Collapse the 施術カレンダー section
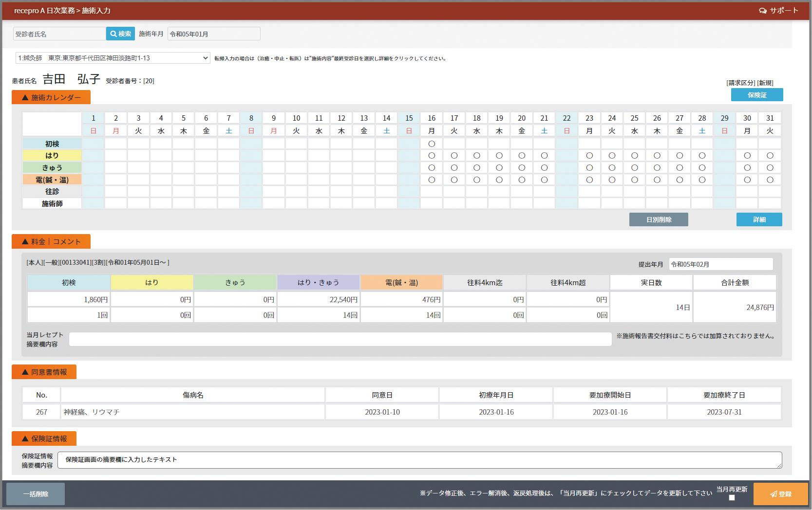The height and width of the screenshot is (510, 812). pyautogui.click(x=51, y=97)
